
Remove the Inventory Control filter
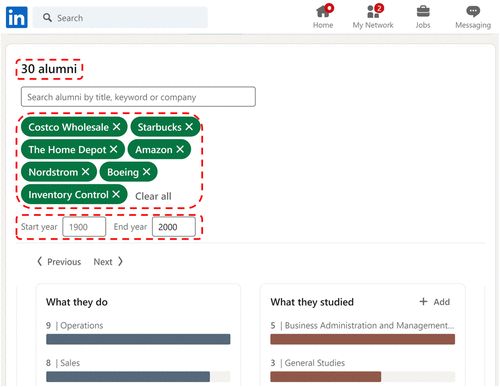coord(116,194)
